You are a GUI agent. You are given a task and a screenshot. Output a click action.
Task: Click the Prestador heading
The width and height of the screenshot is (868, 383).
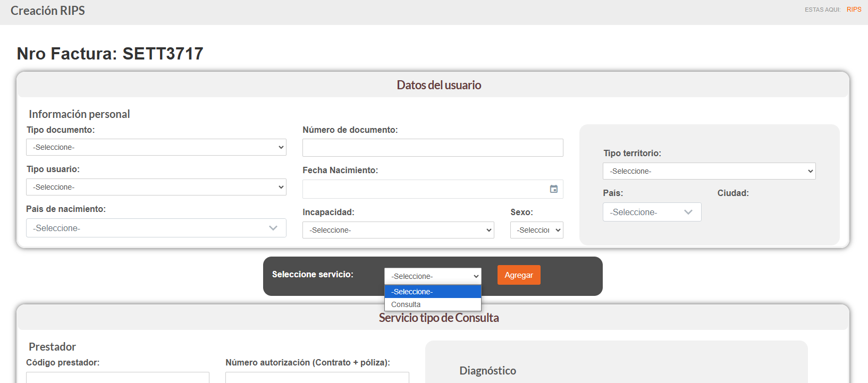[52, 347]
